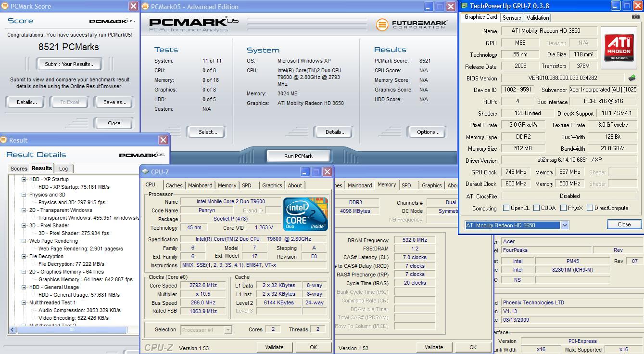Open the Processor #1 selection dropdown in CPU-Z
This screenshot has height=354, width=644.
click(228, 329)
